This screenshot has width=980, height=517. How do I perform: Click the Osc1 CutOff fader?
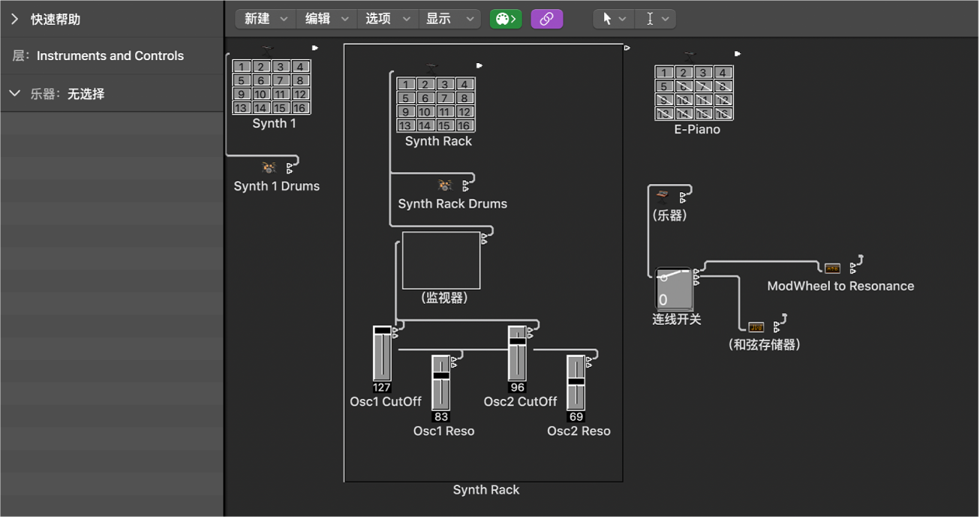click(382, 353)
